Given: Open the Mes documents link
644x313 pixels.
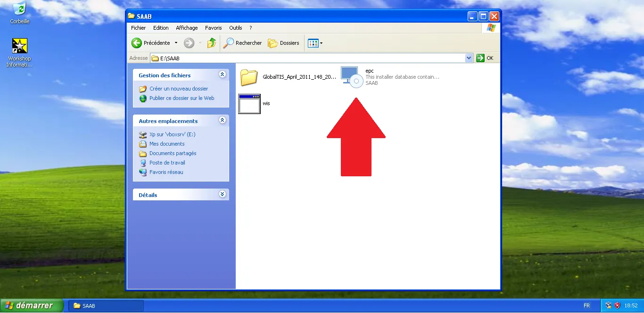Looking at the screenshot, I should click(166, 144).
